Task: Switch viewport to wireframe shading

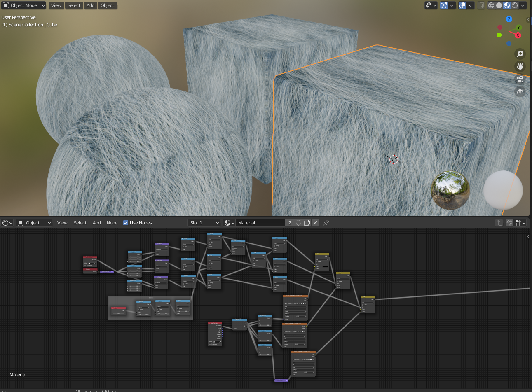Action: (491, 5)
